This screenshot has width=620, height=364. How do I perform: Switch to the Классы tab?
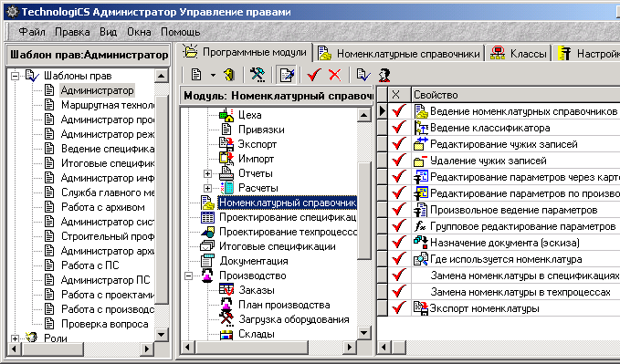(x=520, y=53)
